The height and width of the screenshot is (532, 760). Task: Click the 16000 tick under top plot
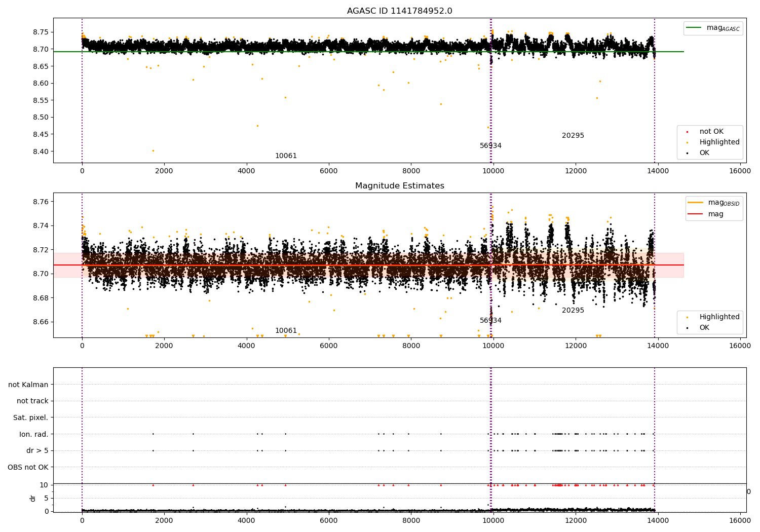tap(740, 171)
